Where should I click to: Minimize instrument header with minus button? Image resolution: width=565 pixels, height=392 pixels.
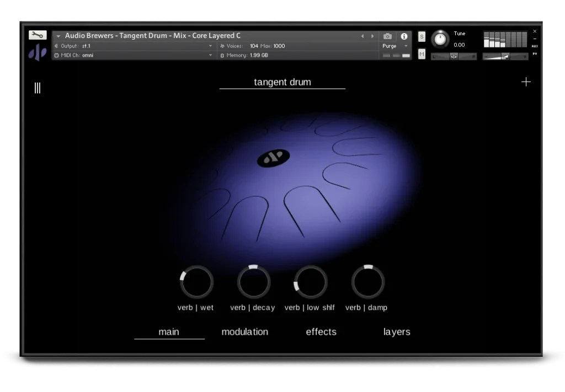[535, 39]
